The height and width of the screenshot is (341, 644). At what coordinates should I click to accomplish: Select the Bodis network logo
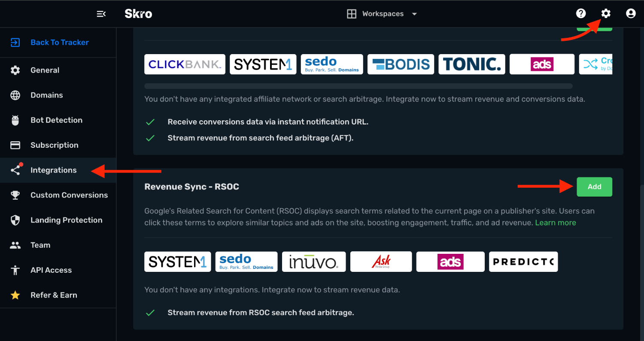pos(401,64)
